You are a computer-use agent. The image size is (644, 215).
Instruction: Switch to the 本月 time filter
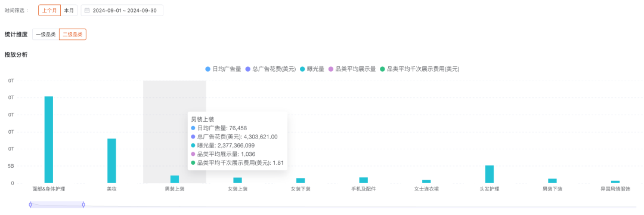point(69,10)
